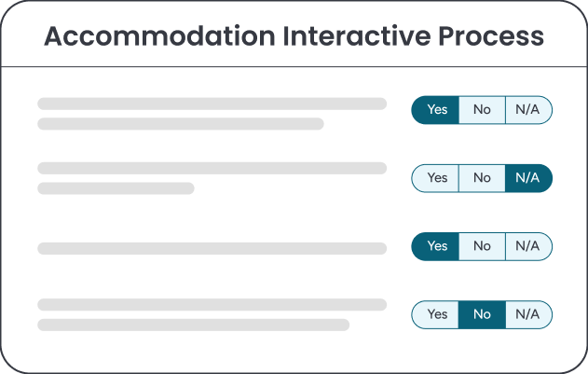Viewport: 588px width, 374px height.
Task: Select Yes in the first question row
Action: pos(435,110)
